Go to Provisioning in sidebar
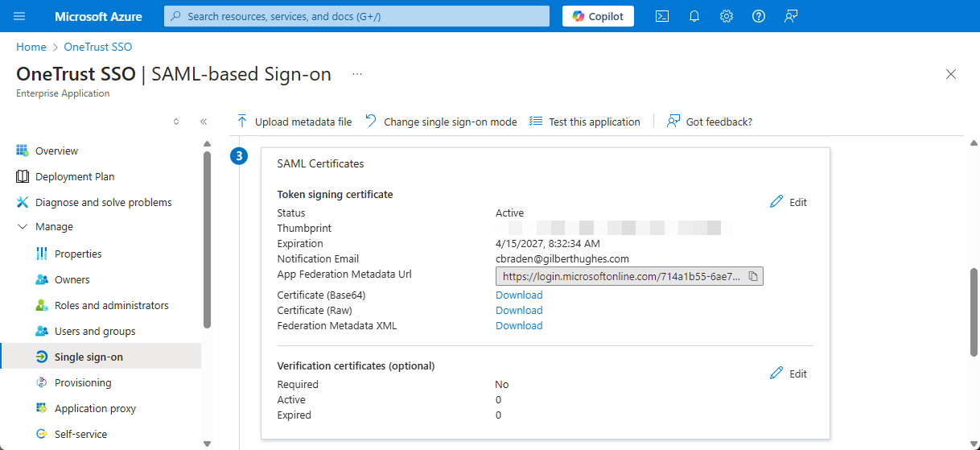Image resolution: width=980 pixels, height=450 pixels. click(83, 382)
